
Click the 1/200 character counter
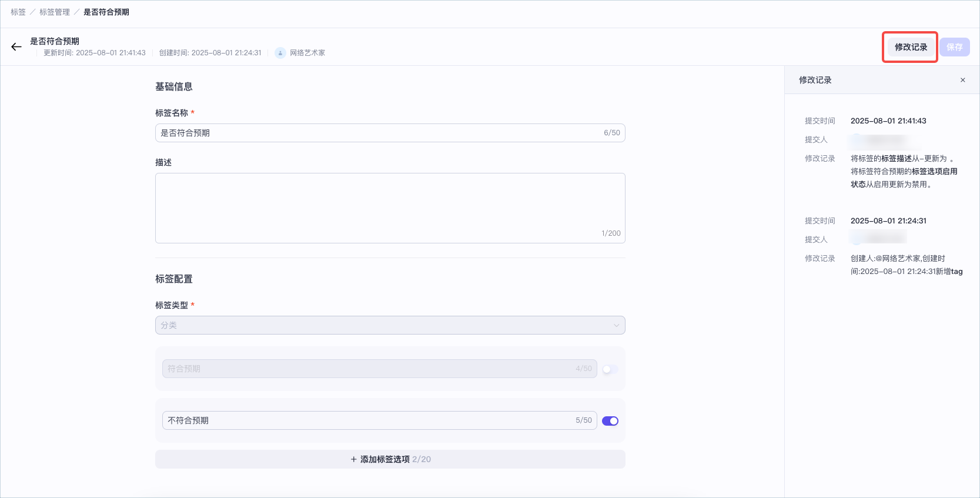coord(611,233)
